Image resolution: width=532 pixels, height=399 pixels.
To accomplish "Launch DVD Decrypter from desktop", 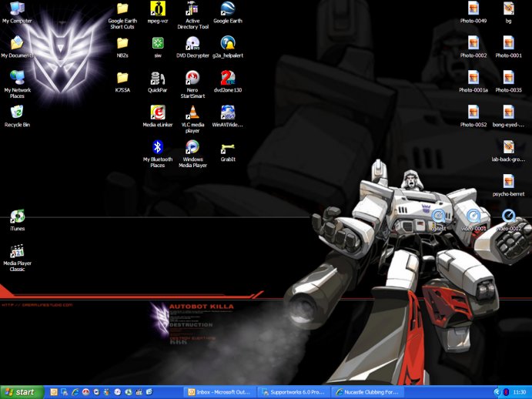I will [x=192, y=43].
